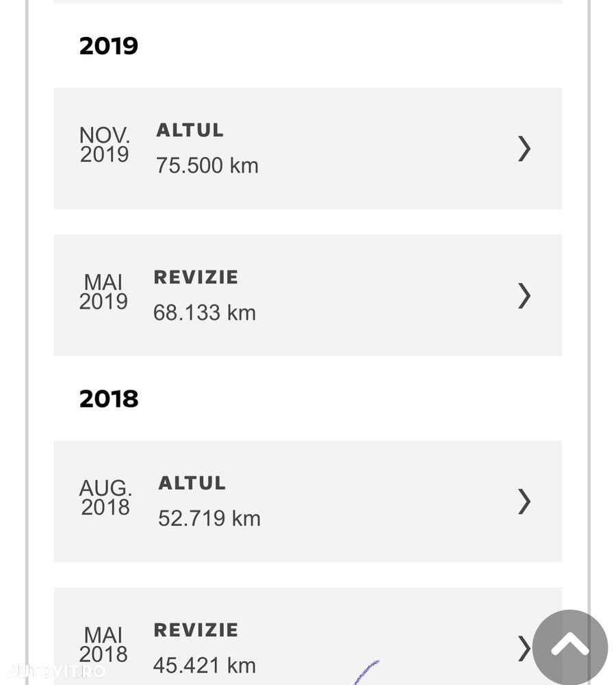Tap the scroll-to-top arrow button
The height and width of the screenshot is (685, 616).
tap(569, 647)
